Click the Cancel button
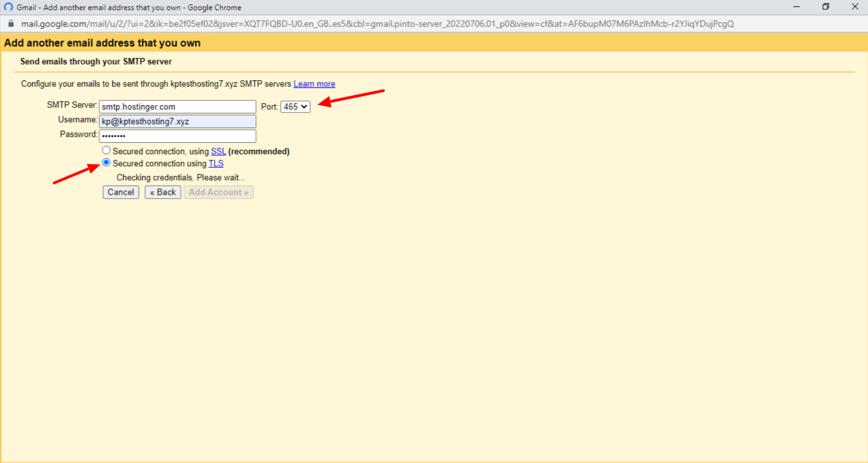 120,192
